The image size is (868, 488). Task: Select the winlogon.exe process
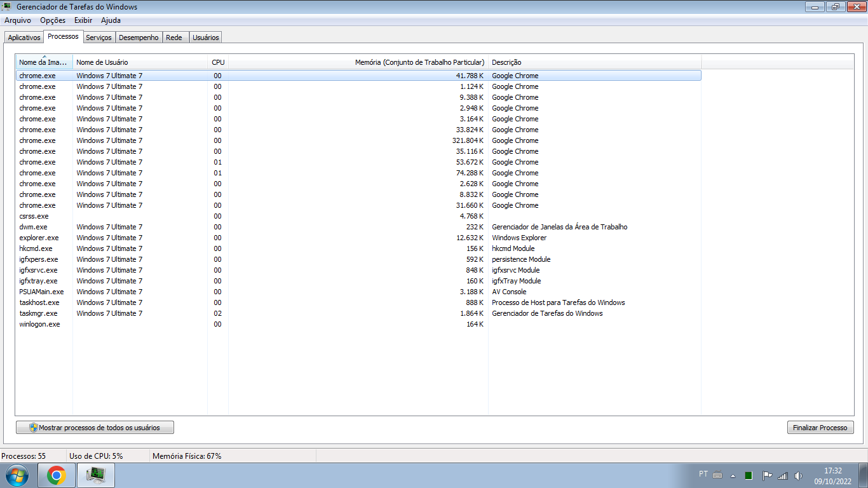point(358,324)
